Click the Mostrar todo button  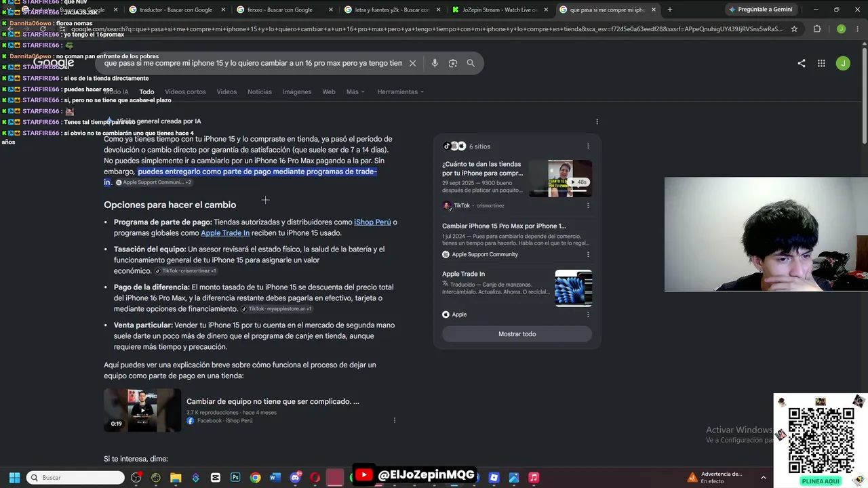pos(517,334)
